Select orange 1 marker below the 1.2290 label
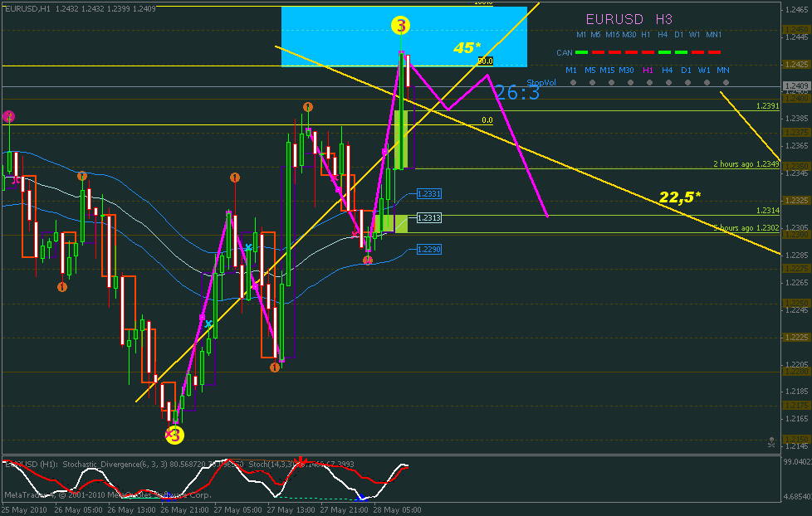Viewport: 812px width, 516px height. (x=368, y=260)
